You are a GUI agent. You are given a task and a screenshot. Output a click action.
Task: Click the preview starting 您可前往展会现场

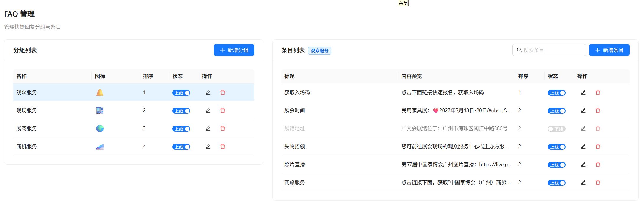tap(455, 147)
